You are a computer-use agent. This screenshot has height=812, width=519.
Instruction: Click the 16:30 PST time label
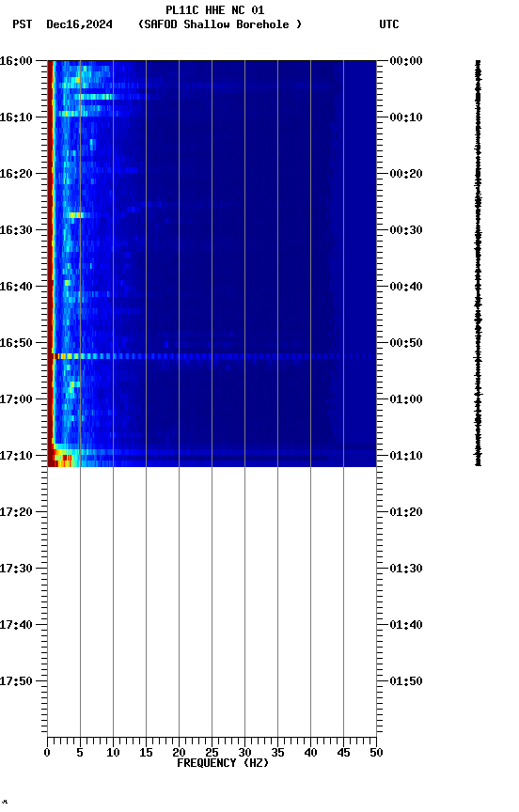coord(16,230)
